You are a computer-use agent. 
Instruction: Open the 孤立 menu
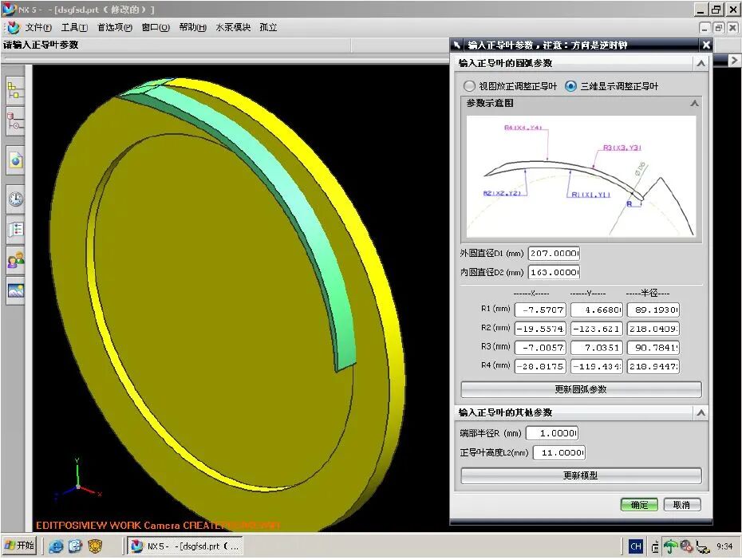tap(268, 27)
